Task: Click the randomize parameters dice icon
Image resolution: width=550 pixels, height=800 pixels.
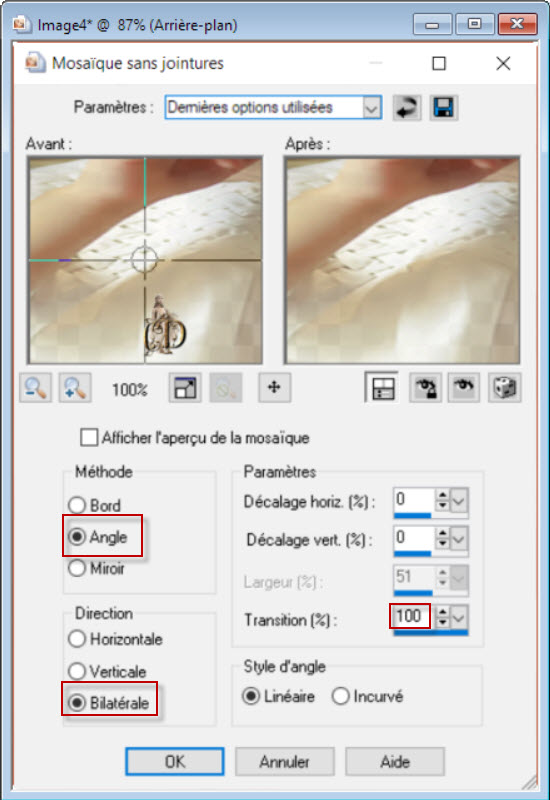Action: tap(505, 388)
